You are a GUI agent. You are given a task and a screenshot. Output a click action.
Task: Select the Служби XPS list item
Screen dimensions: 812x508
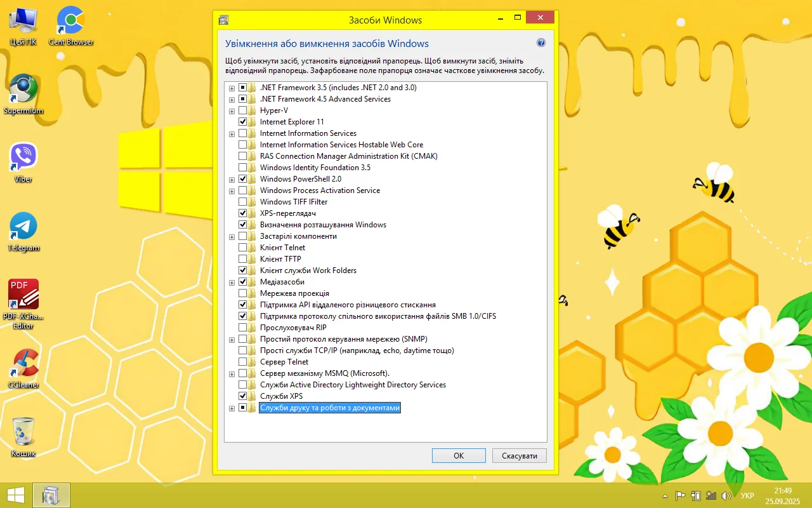click(281, 396)
